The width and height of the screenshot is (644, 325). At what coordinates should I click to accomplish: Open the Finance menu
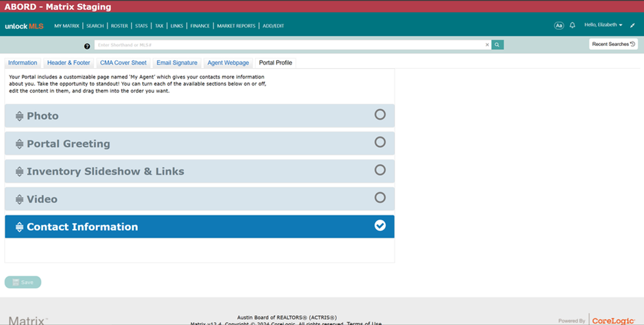tap(200, 26)
